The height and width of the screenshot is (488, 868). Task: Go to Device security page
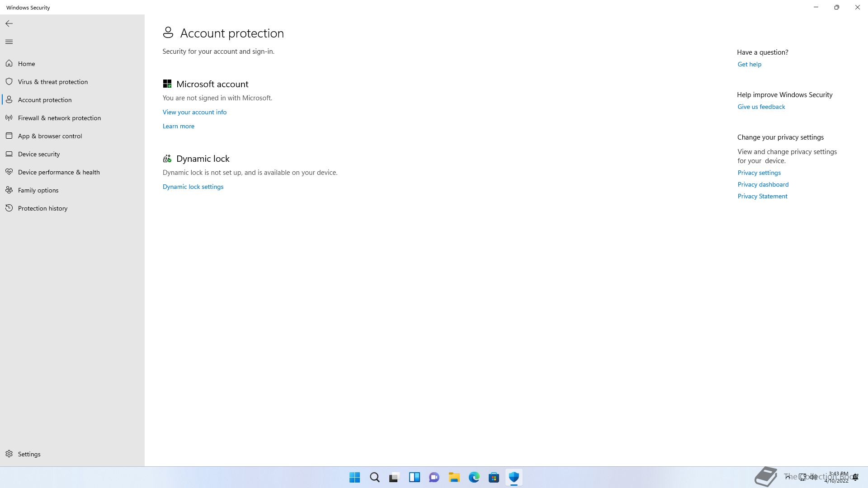39,154
